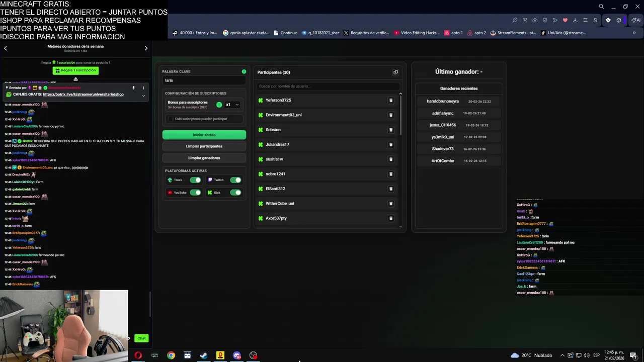Viewport: 644px width, 362px height.
Task: Remove participant Juliandres17 via trash icon
Action: point(390,144)
